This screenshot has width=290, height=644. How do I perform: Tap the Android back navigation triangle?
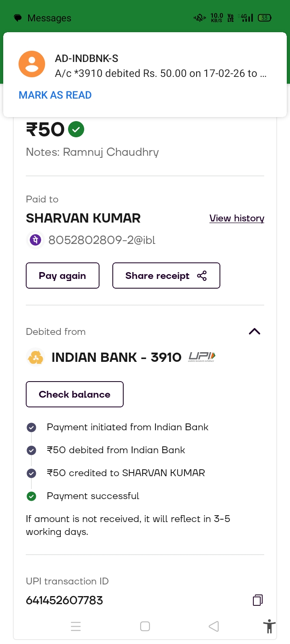(x=214, y=626)
